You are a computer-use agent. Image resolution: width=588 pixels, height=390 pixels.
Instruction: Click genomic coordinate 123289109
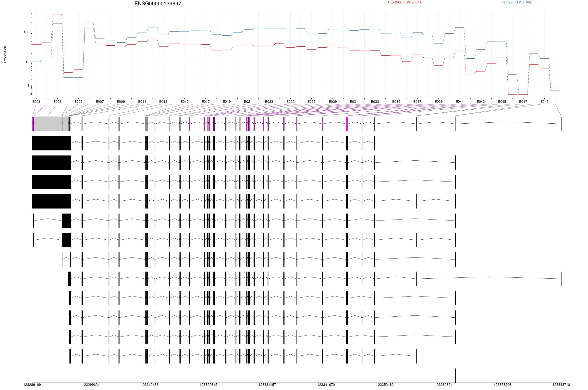coord(32,385)
